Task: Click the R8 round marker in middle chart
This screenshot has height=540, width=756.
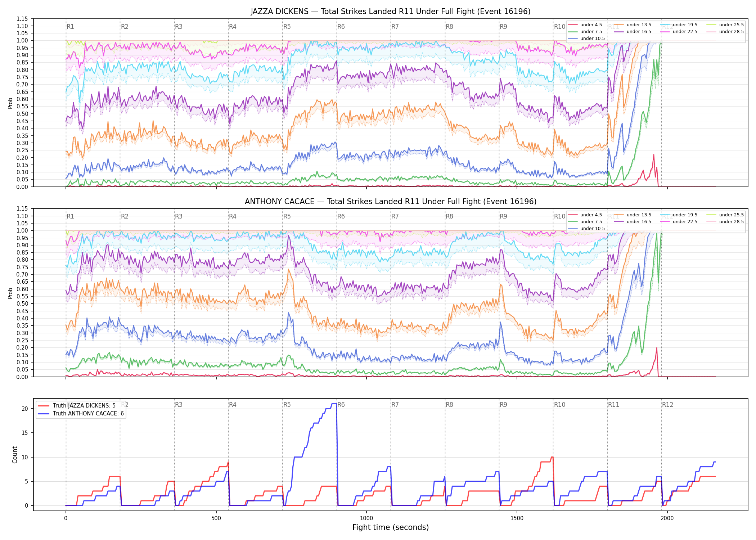Action: point(449,216)
